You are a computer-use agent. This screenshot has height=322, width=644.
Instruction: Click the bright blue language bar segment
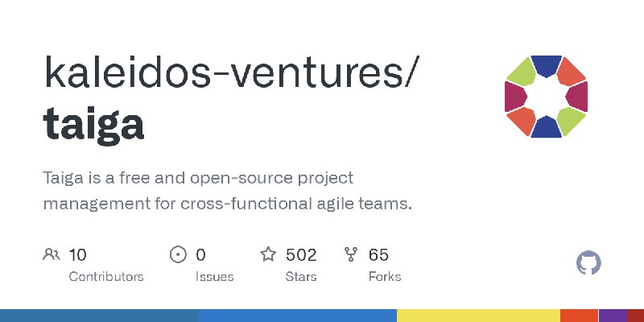coord(298,316)
